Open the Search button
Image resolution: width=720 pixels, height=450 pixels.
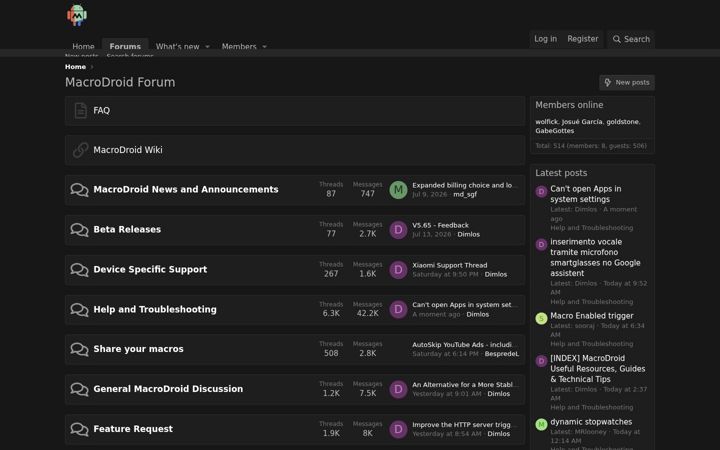(x=631, y=39)
